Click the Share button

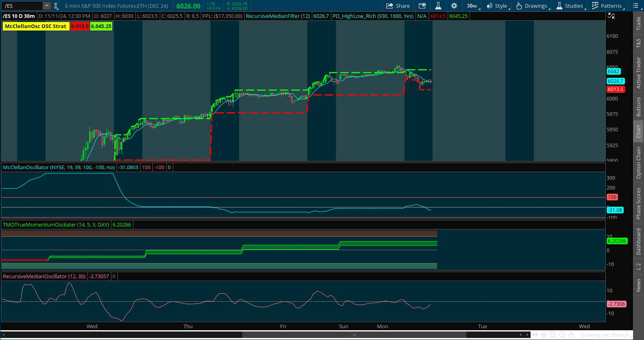coord(398,6)
